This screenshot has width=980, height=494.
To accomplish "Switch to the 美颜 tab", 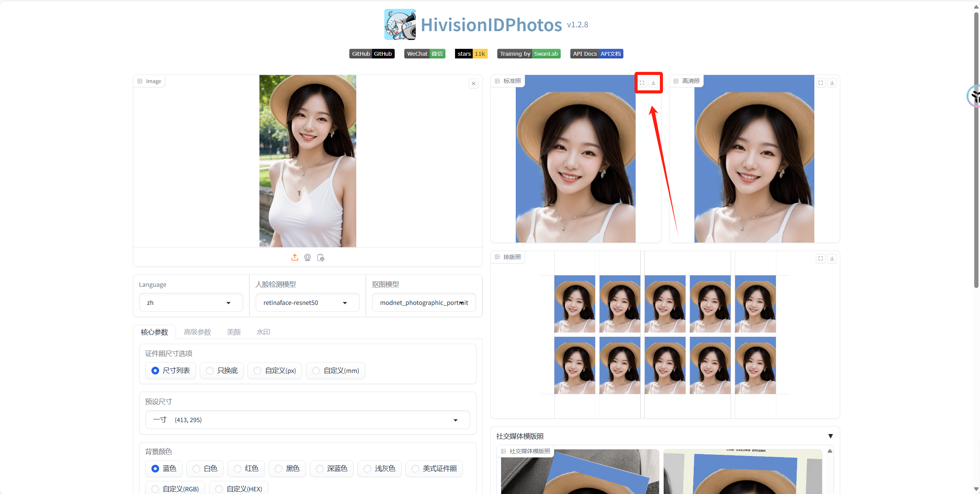I will coord(234,332).
